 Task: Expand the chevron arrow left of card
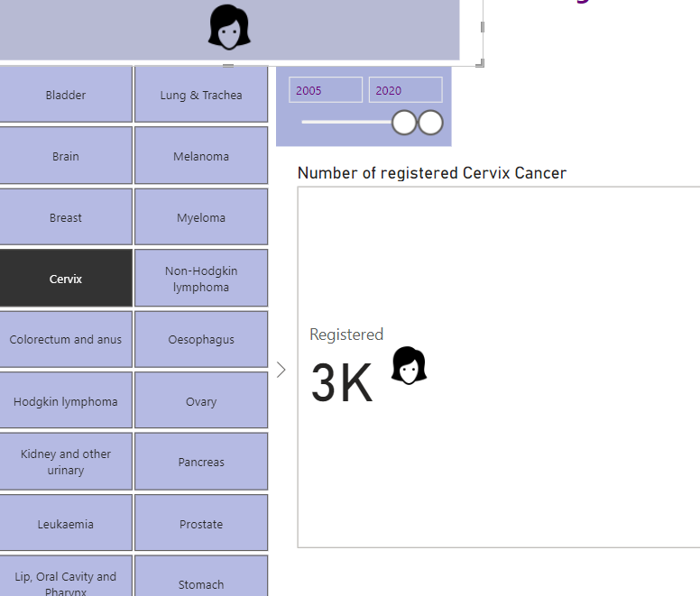[281, 370]
